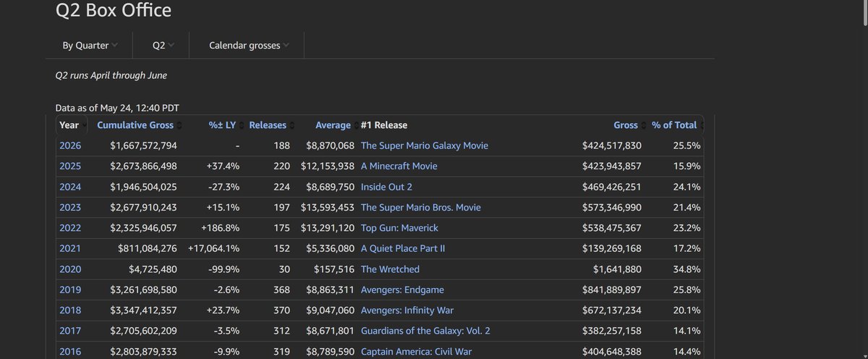The height and width of the screenshot is (359, 868).
Task: Select the +186.8% change cell
Action: point(219,228)
